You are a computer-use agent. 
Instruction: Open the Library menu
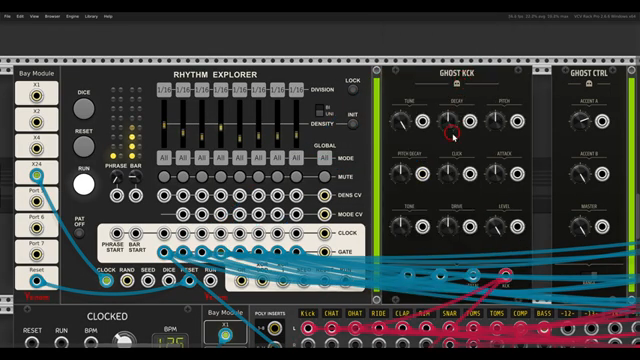[x=91, y=16]
